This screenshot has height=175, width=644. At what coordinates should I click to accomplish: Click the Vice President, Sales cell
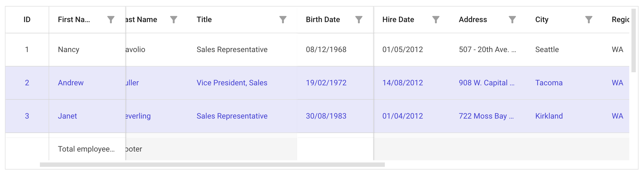pos(232,83)
